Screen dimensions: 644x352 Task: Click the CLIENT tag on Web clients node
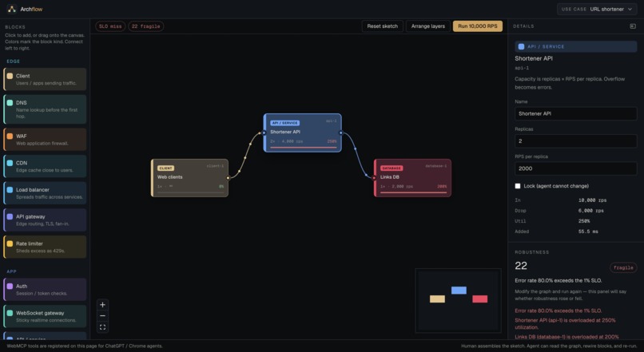[165, 168]
